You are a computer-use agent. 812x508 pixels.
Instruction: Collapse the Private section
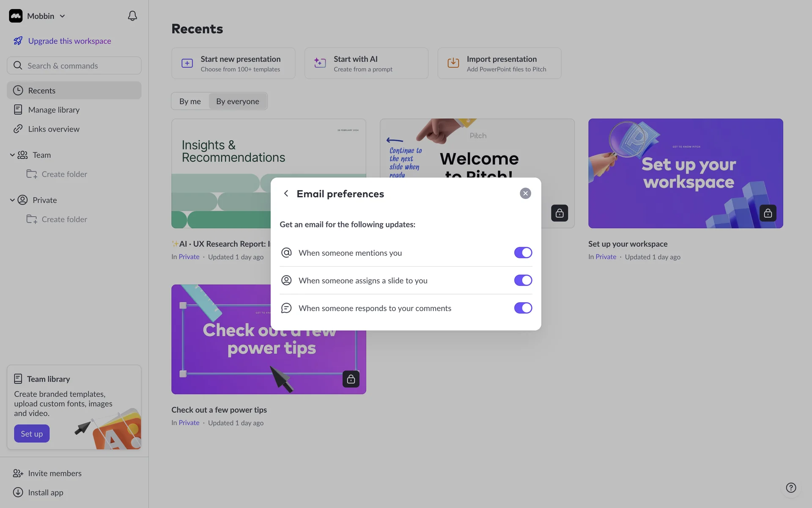point(12,200)
